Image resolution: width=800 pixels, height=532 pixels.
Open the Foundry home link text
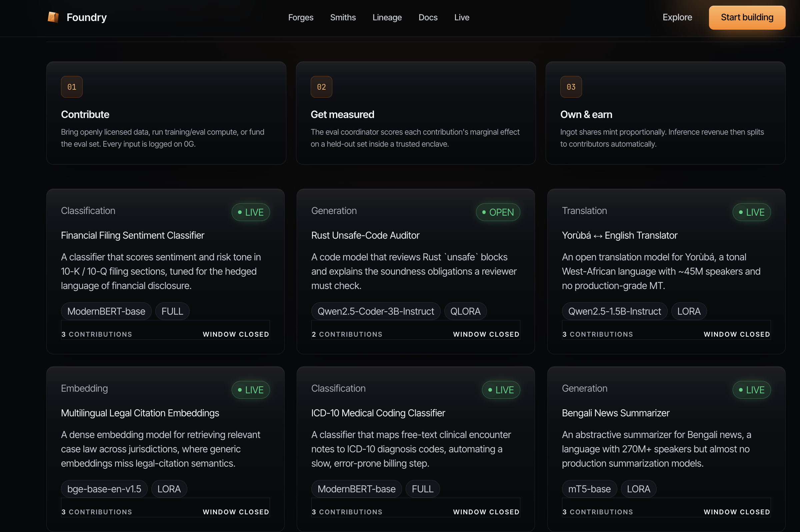(87, 17)
